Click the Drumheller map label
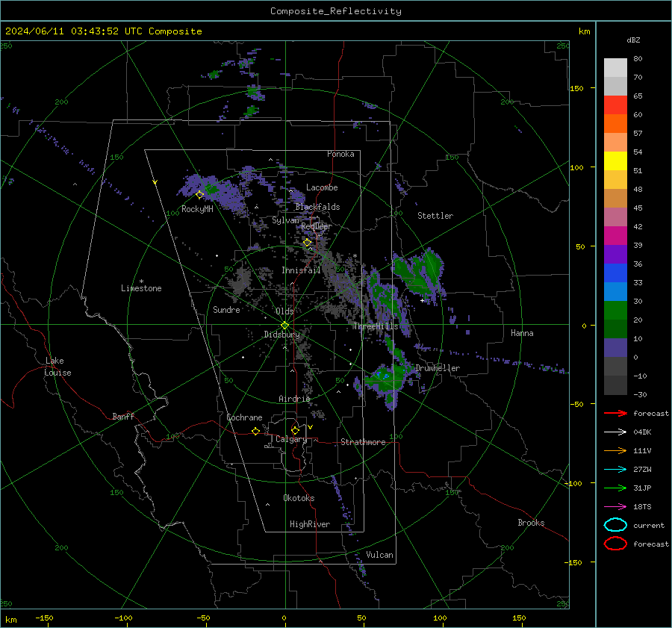This screenshot has height=628, width=672. [438, 368]
